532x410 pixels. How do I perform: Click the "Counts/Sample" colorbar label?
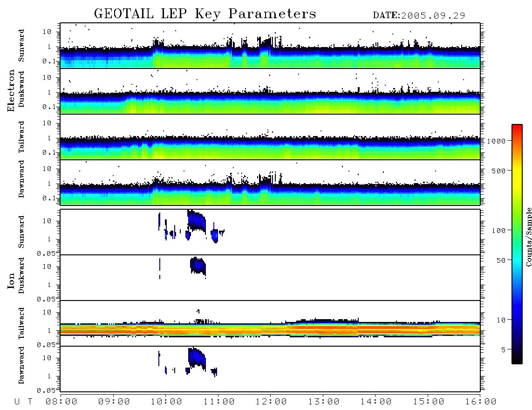tap(528, 237)
